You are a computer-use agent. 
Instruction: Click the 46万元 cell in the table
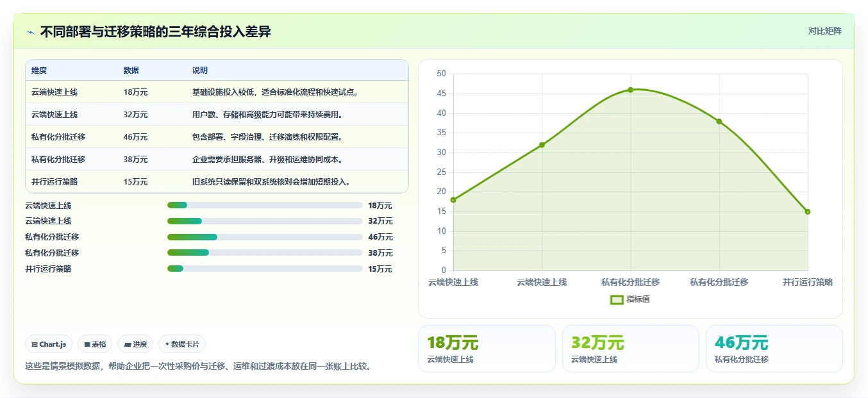click(x=135, y=137)
